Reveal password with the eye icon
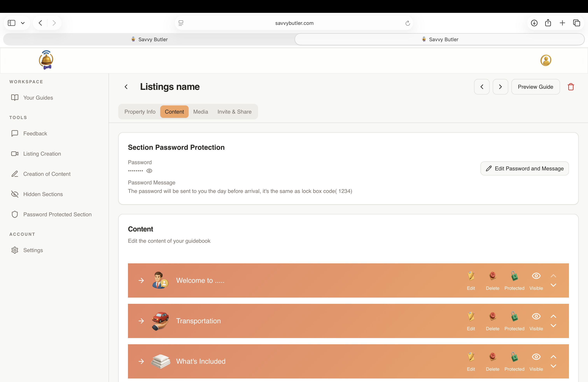 click(149, 171)
